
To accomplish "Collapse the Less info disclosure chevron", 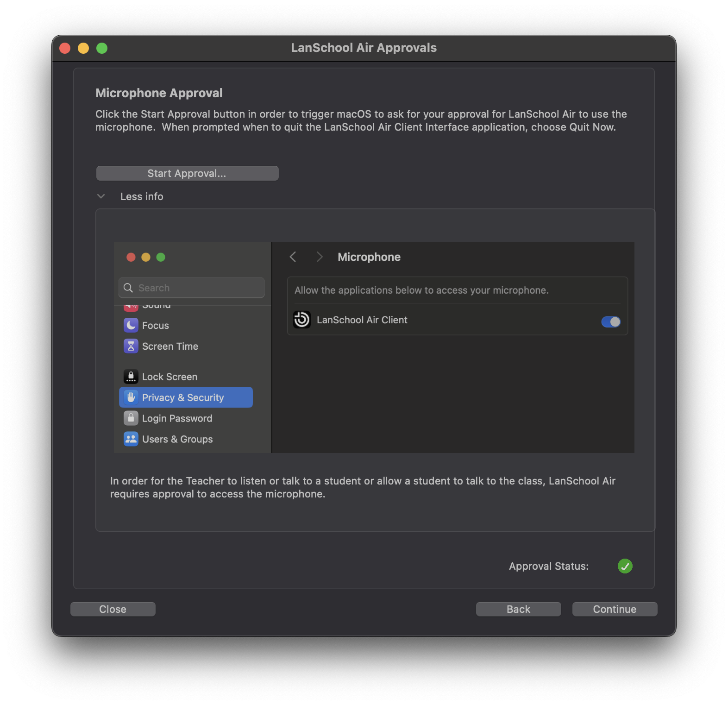I will click(x=101, y=196).
